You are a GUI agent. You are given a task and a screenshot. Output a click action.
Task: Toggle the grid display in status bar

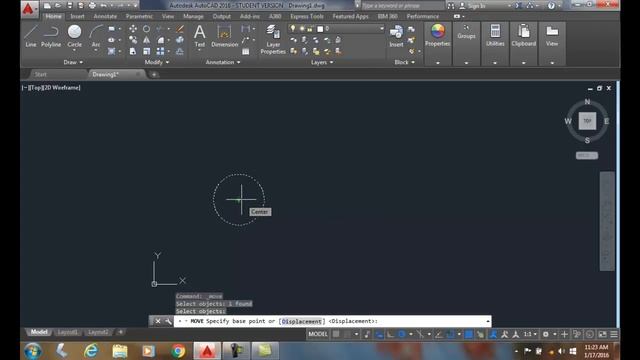(x=336, y=334)
